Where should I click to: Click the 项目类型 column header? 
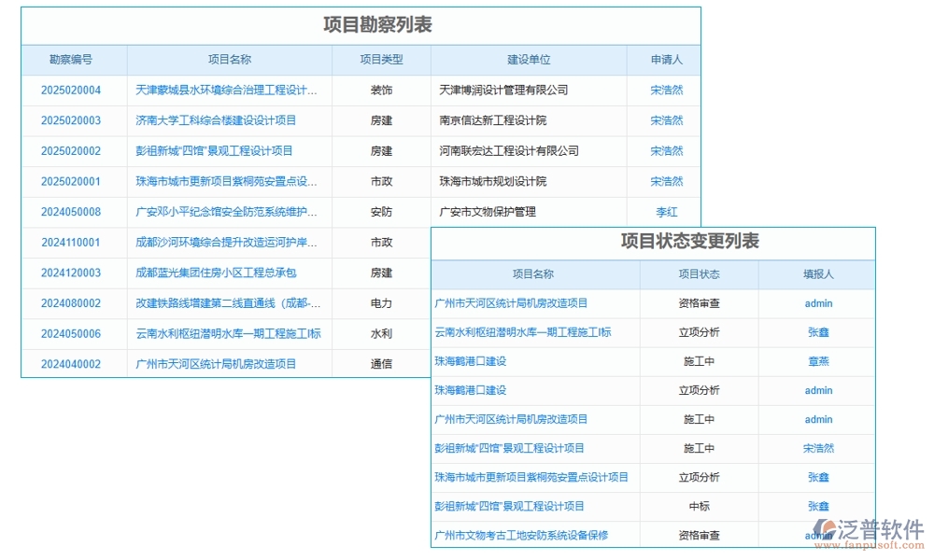click(381, 59)
